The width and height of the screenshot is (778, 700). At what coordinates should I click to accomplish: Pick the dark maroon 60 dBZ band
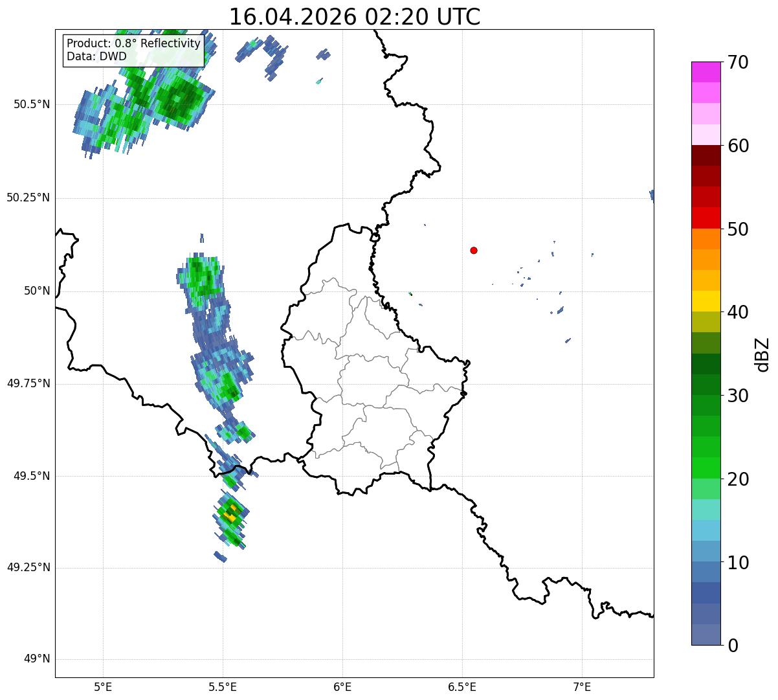(706, 155)
